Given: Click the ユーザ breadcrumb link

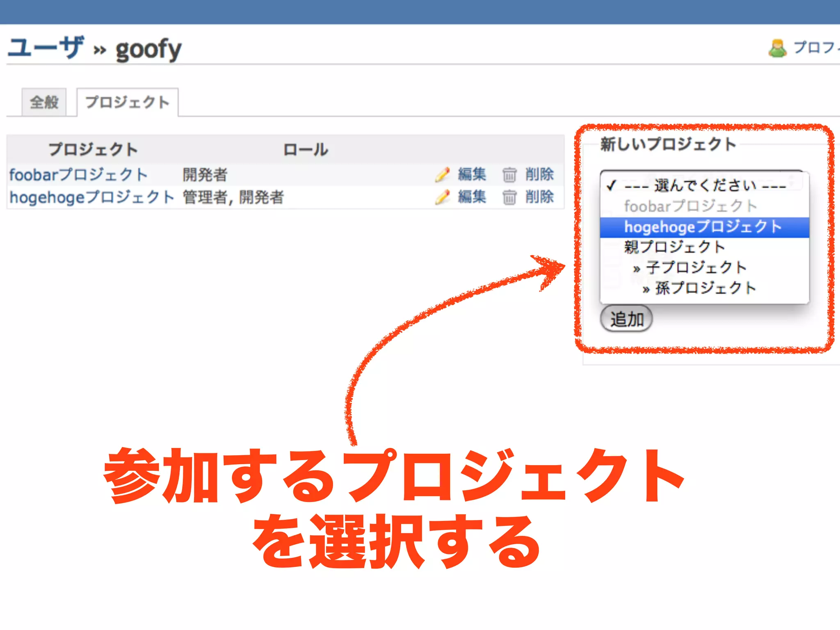Looking at the screenshot, I should tap(46, 47).
